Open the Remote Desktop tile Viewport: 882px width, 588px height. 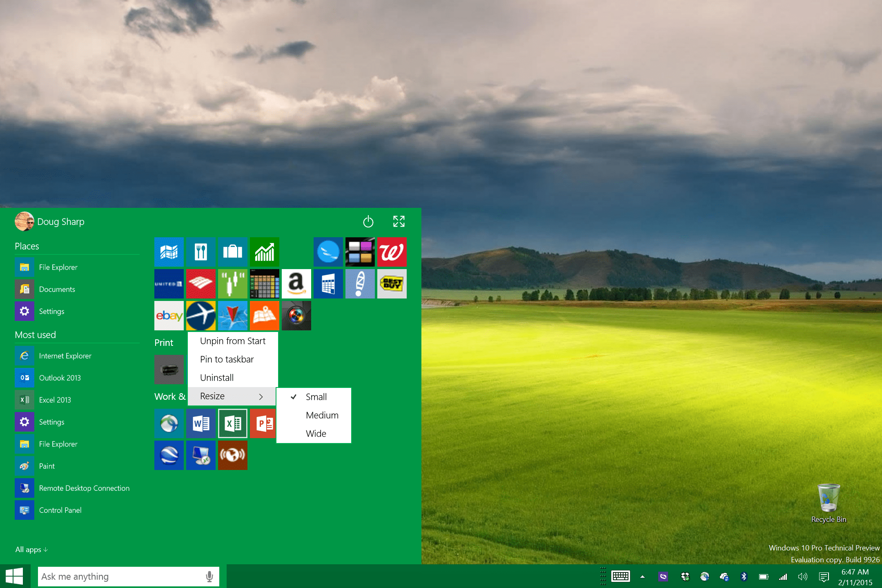(201, 455)
